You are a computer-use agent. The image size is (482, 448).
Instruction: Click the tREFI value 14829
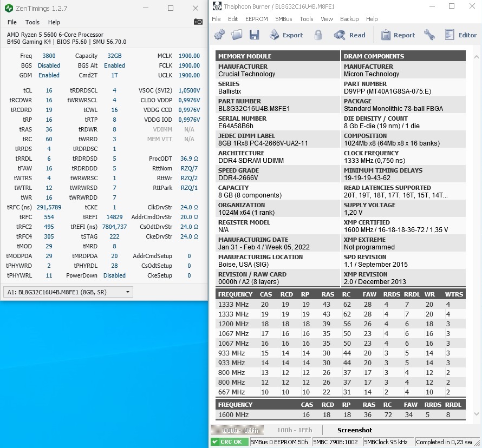pos(114,217)
